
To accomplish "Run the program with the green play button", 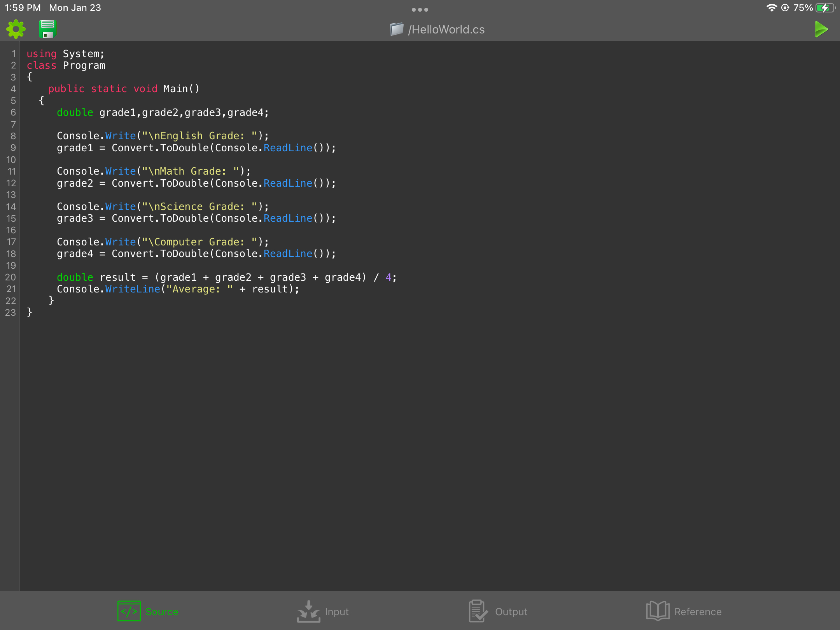I will pyautogui.click(x=821, y=30).
